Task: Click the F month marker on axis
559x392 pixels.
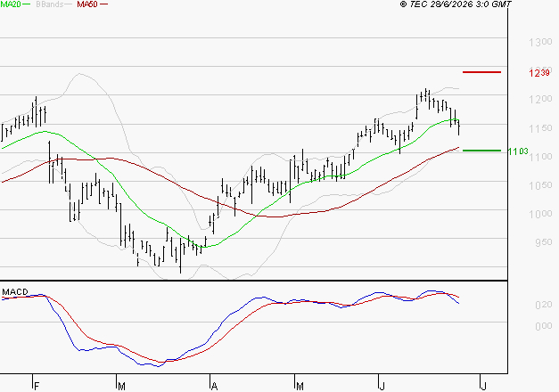Action: click(x=36, y=386)
